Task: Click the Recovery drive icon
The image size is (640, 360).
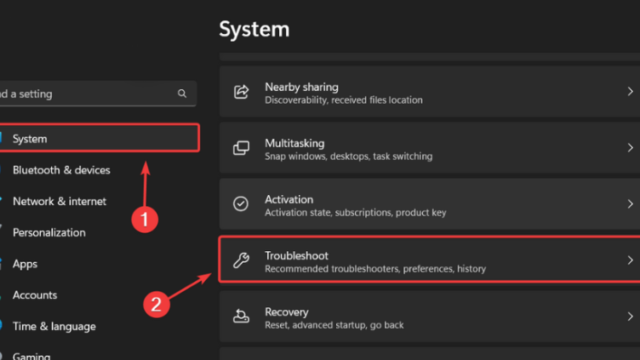Action: click(x=241, y=316)
